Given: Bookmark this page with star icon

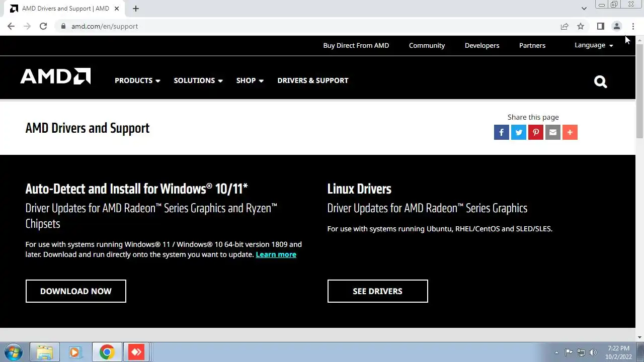Looking at the screenshot, I should 581,26.
